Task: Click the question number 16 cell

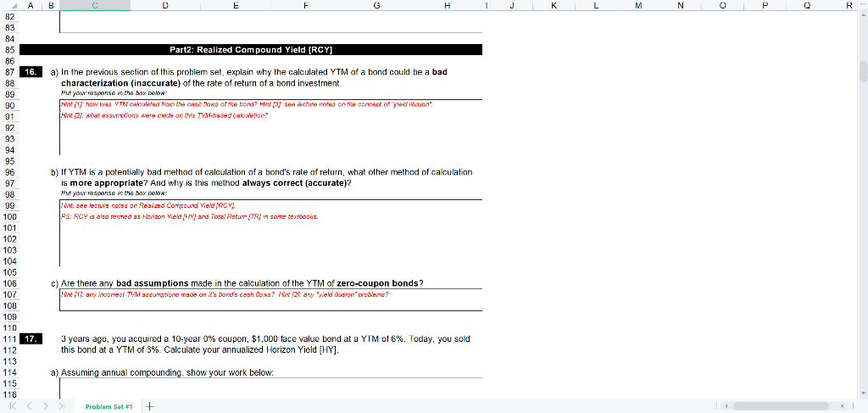Action: tap(31, 72)
